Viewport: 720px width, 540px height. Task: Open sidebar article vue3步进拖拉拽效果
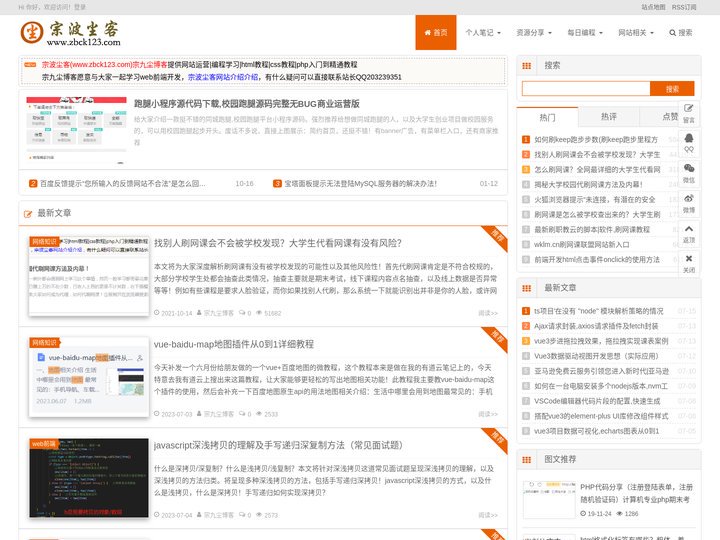coord(601,341)
